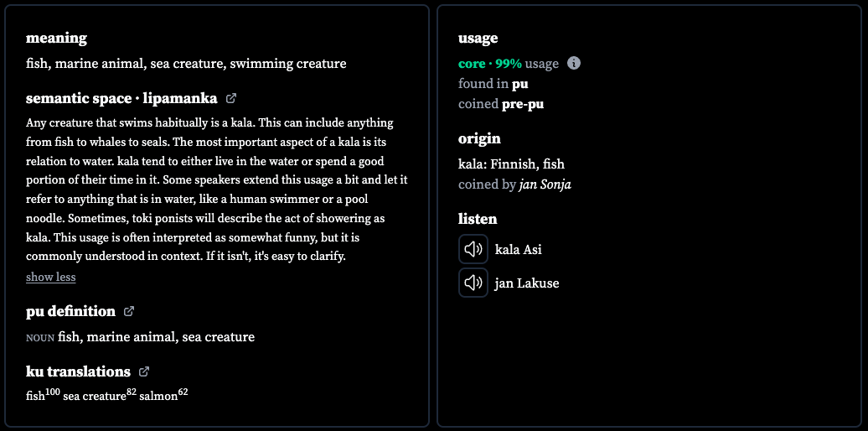
Task: Click the sea creature translation entry
Action: tap(100, 396)
